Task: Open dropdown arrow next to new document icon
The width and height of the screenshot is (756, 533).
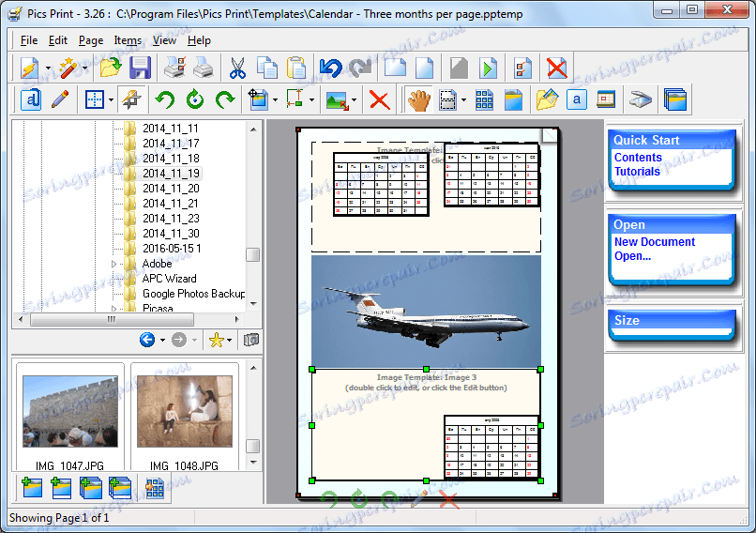Action: [x=48, y=68]
